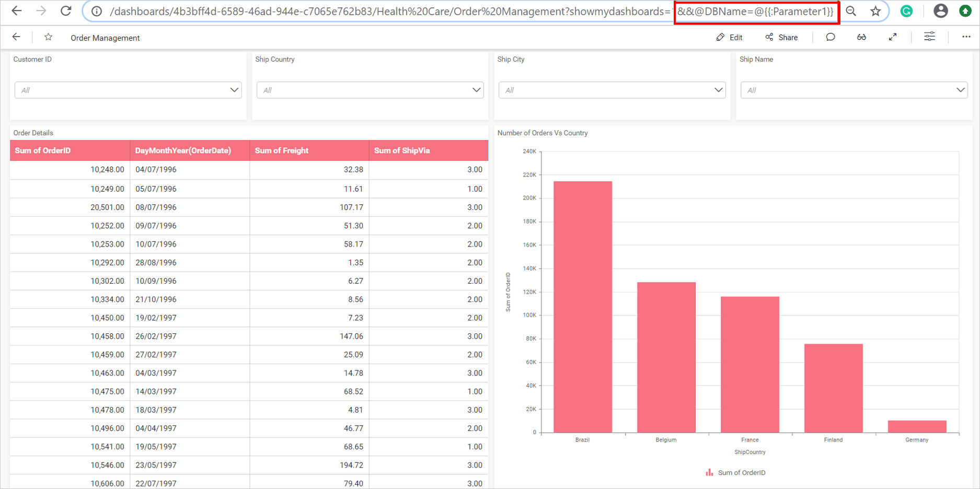Open the more options (ellipsis) menu
The height and width of the screenshot is (489, 980).
tap(966, 37)
